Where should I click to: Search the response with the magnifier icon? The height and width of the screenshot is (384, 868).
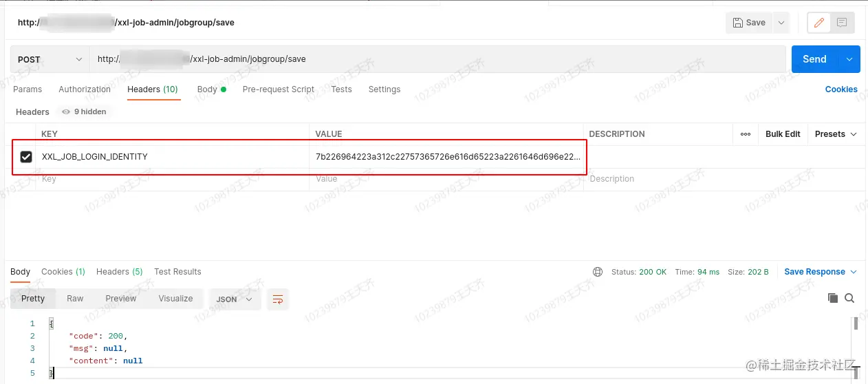[x=849, y=298]
